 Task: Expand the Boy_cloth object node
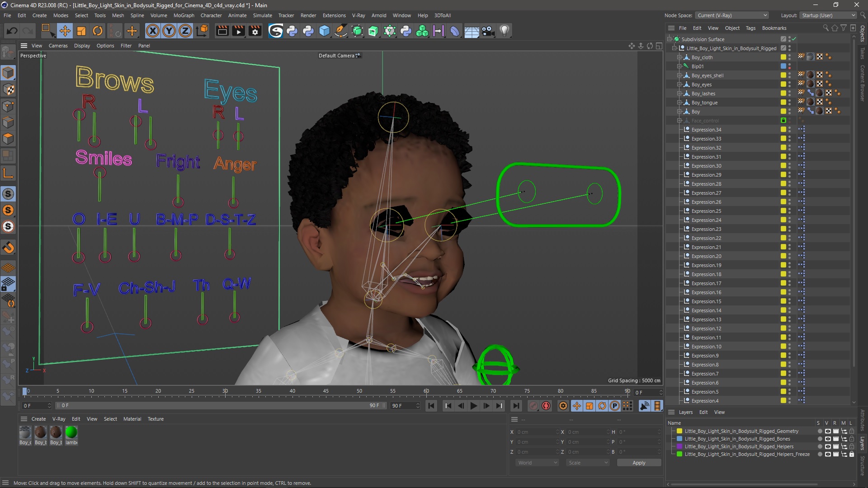(679, 57)
